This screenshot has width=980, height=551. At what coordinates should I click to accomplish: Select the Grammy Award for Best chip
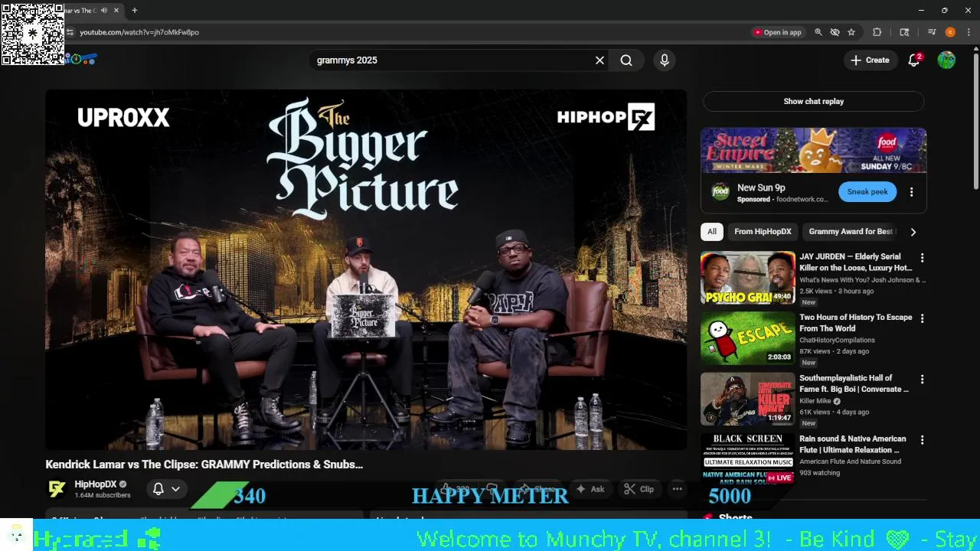(x=850, y=232)
